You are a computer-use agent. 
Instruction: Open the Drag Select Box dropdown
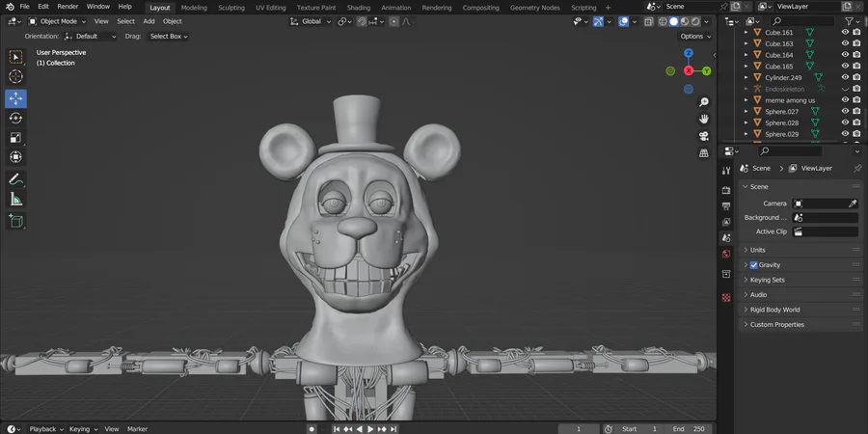pos(168,36)
